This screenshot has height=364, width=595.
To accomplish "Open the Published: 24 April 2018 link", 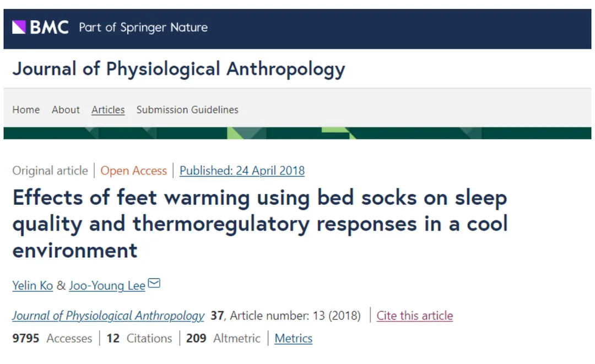I will tap(242, 171).
